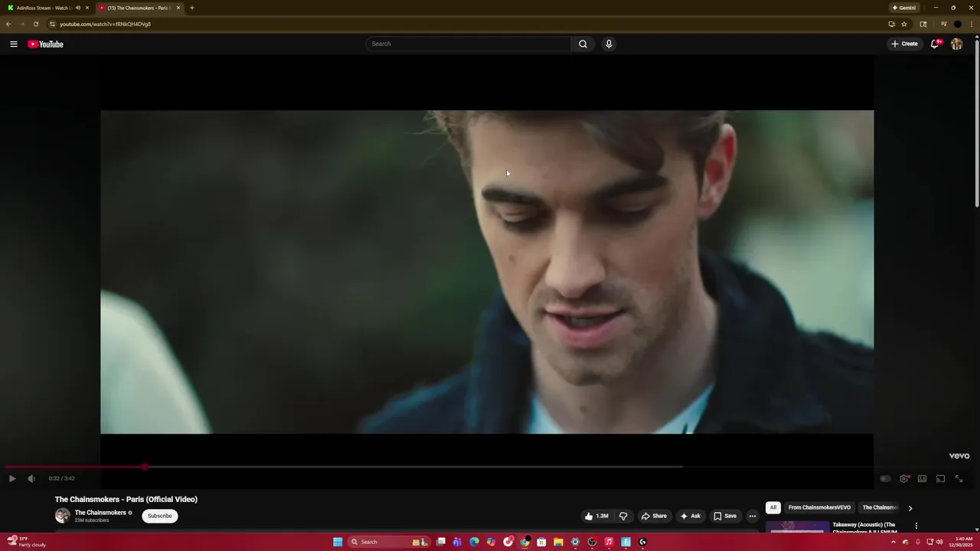
Task: Subscribe to The Chainsmokers
Action: click(159, 516)
